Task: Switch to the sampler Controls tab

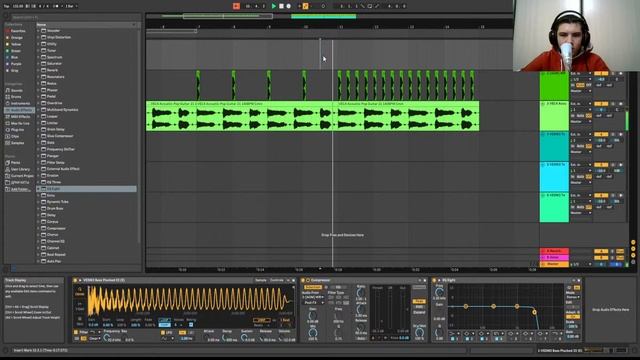Action: [276, 280]
